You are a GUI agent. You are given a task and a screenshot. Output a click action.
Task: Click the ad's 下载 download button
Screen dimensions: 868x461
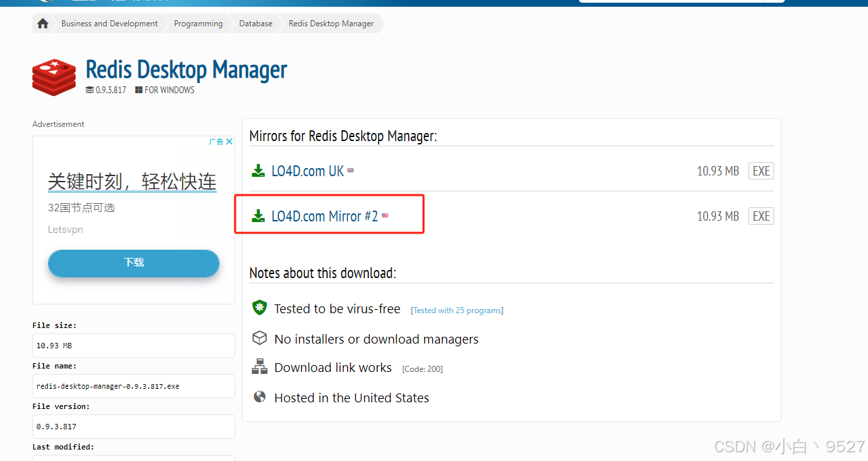(134, 263)
